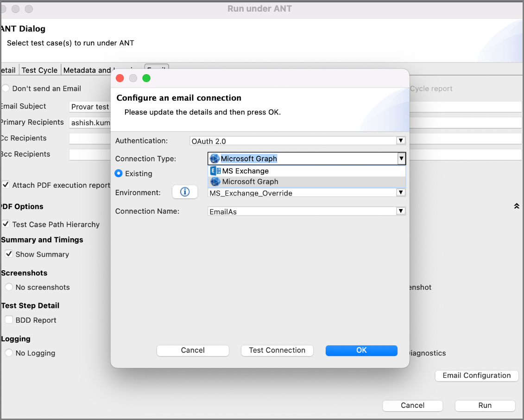The image size is (524, 420).
Task: Click the Environment info icon
Action: click(x=185, y=192)
